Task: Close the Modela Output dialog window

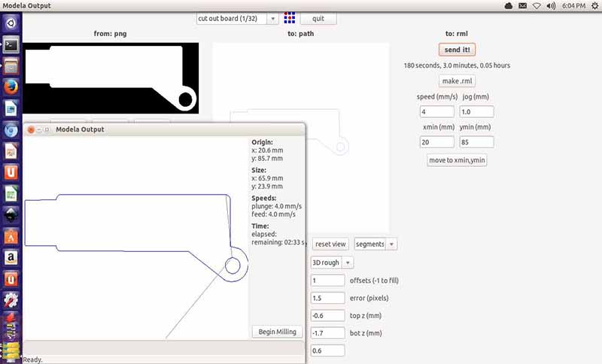Action: (31, 129)
